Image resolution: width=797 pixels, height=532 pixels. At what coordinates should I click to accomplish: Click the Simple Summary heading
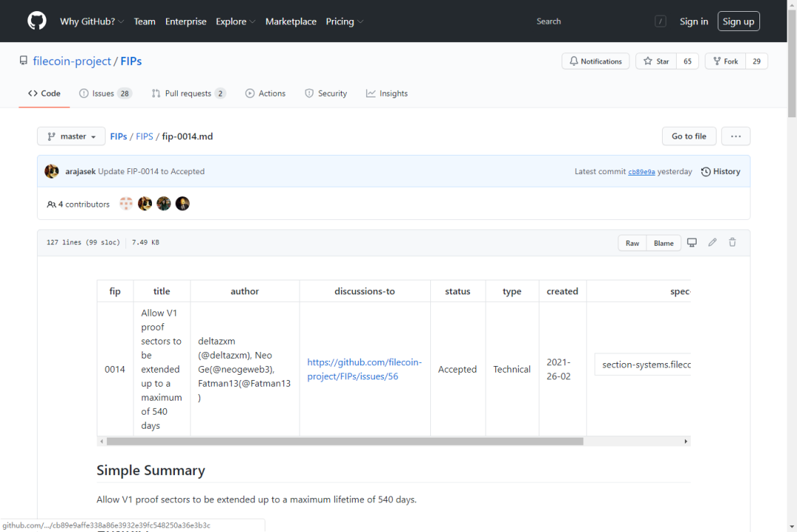[x=151, y=471]
